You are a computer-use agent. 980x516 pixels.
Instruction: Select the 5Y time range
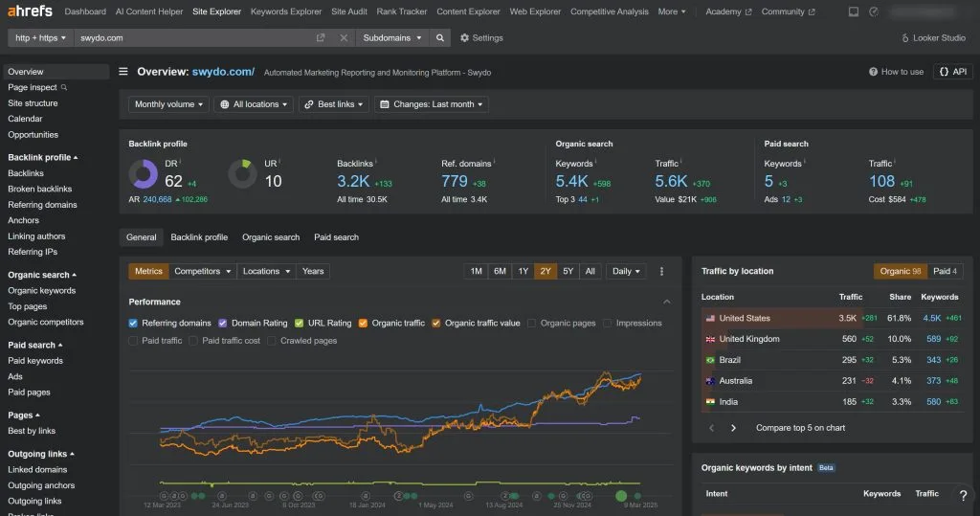568,271
